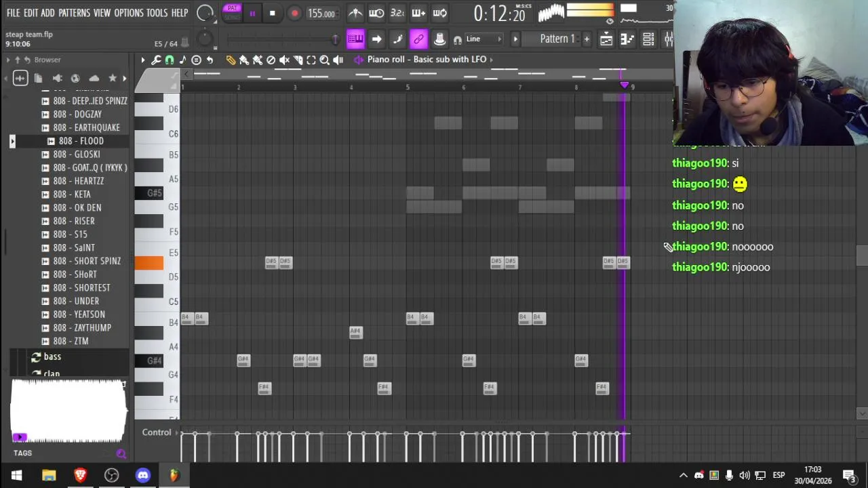868x488 pixels.
Task: Add new pattern with plus button
Action: click(587, 39)
